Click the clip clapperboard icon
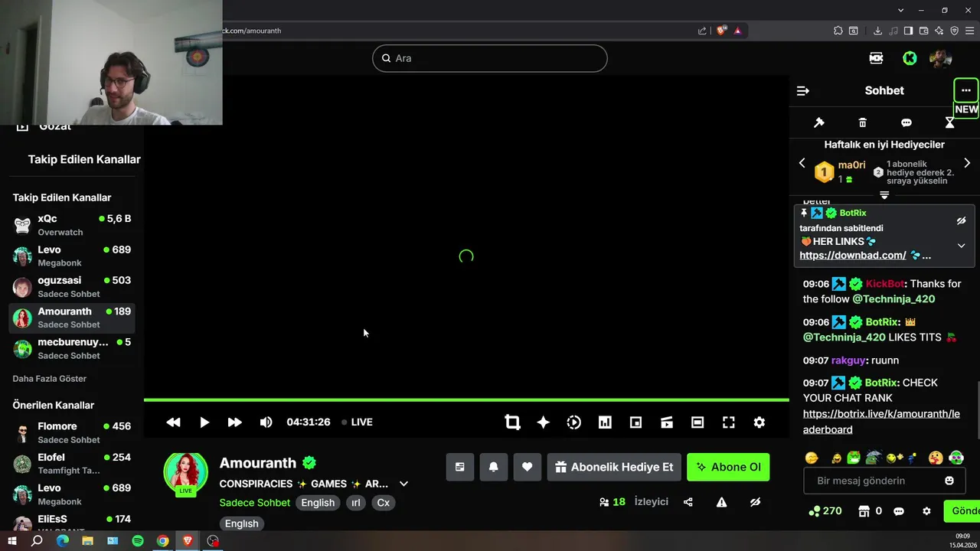The image size is (980, 551). pos(667,422)
